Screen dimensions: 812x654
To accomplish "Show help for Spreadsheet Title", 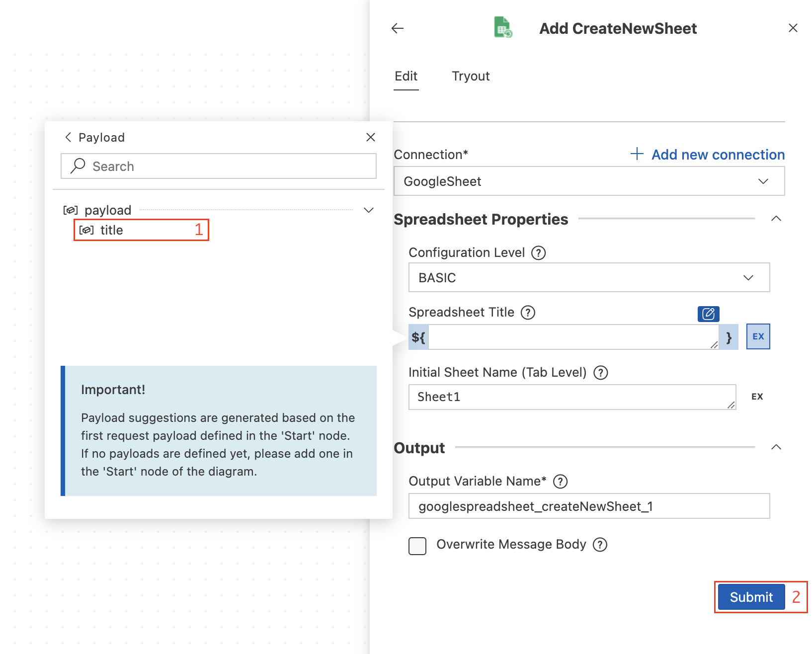I will click(528, 313).
